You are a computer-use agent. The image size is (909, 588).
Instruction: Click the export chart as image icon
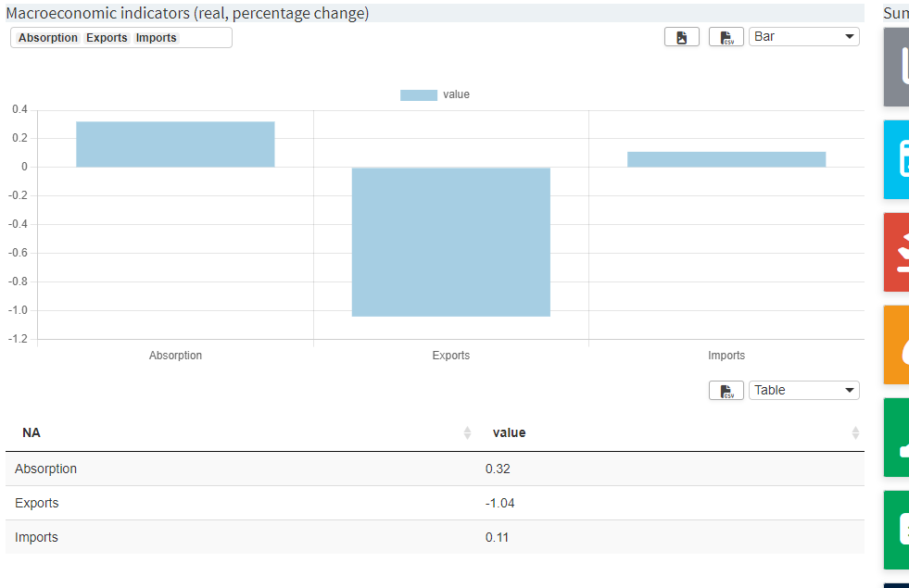[682, 36]
